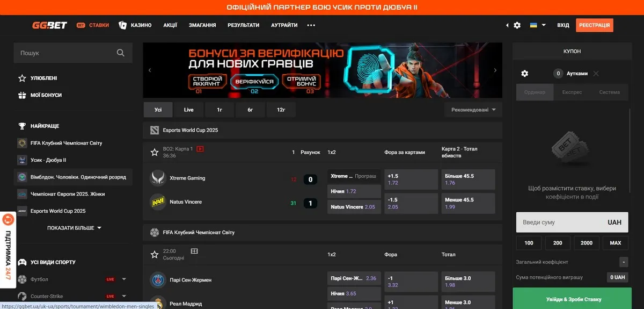Click the search magnifier icon
The height and width of the screenshot is (309, 644).
(121, 53)
